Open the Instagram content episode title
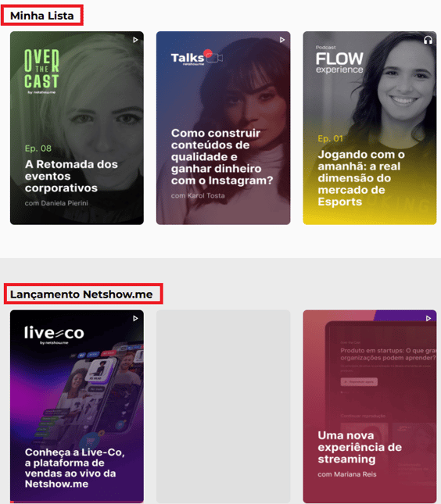 click(222, 156)
